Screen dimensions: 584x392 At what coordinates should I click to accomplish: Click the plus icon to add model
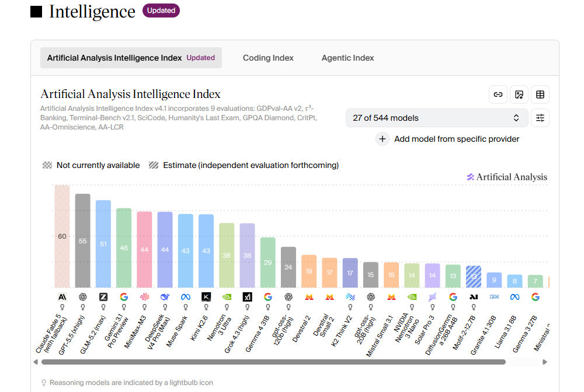point(382,139)
